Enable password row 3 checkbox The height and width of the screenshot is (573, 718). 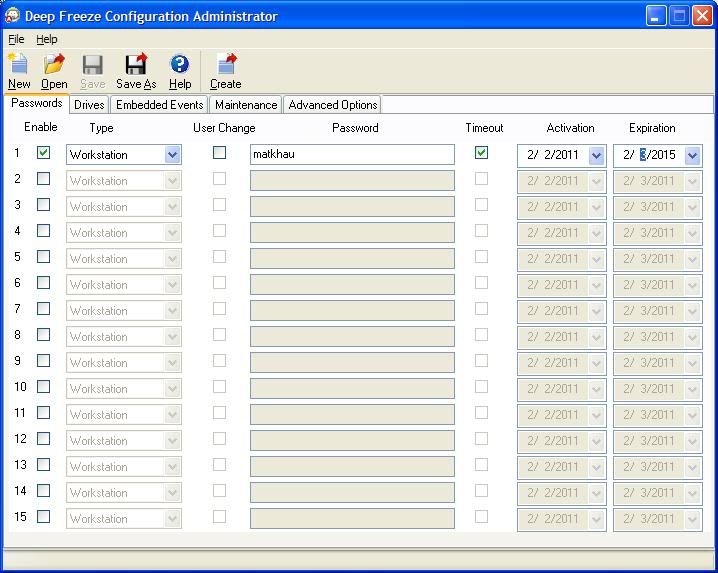click(x=44, y=205)
